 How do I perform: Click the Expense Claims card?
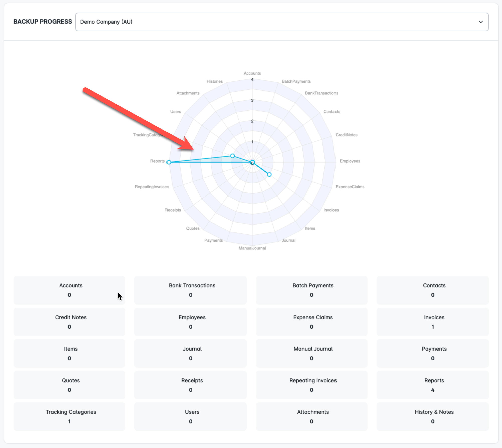coord(312,322)
